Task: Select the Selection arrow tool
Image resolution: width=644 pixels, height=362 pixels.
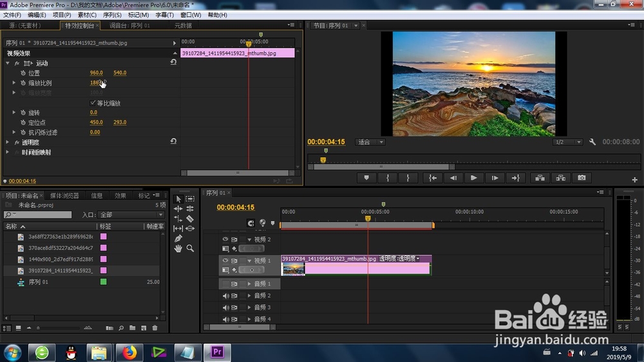Action: tap(178, 199)
